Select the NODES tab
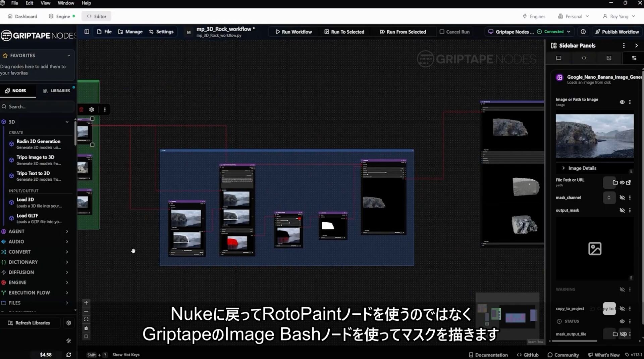This screenshot has width=644, height=359. (15, 91)
